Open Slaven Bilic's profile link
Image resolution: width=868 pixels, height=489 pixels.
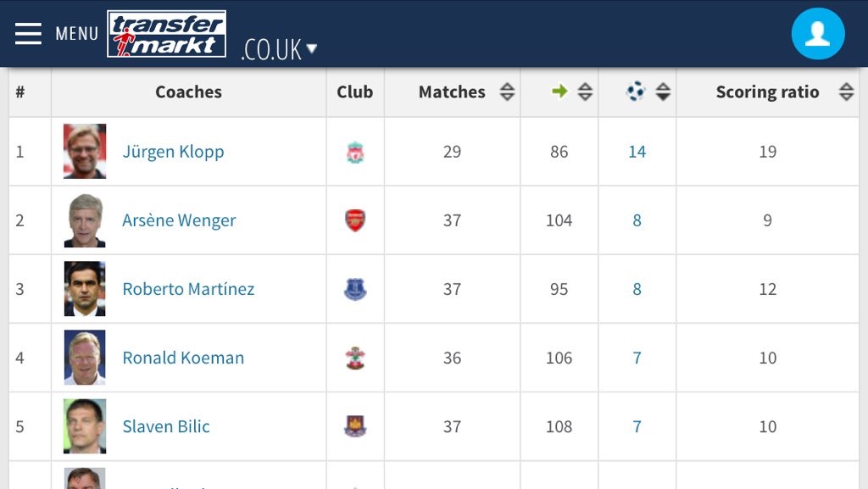click(166, 427)
